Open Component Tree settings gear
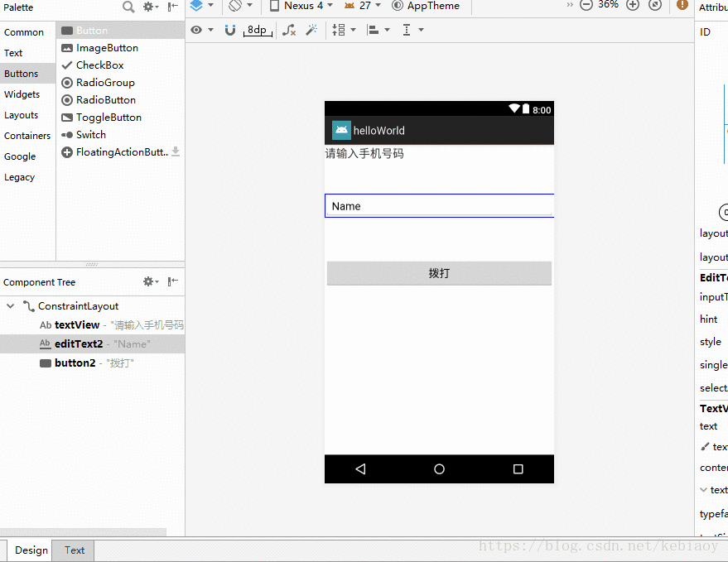Viewport: 728px width, 562px height. tap(151, 281)
